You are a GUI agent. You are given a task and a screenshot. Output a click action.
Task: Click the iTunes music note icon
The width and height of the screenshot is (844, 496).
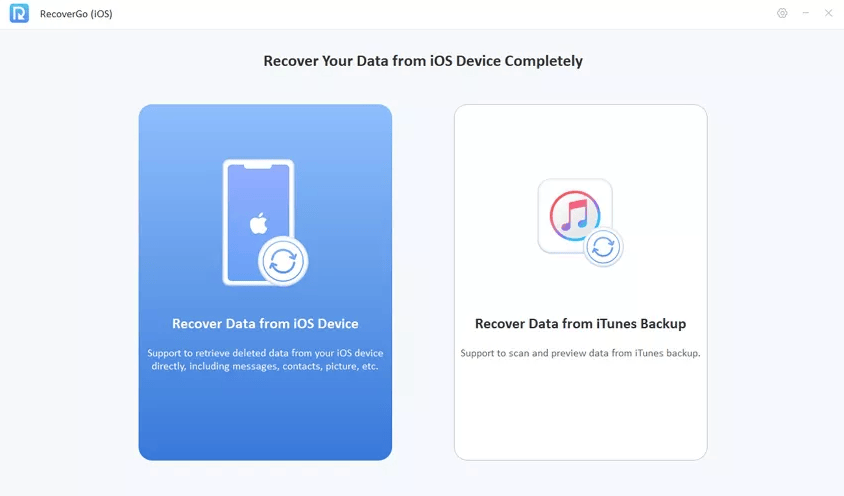575,215
